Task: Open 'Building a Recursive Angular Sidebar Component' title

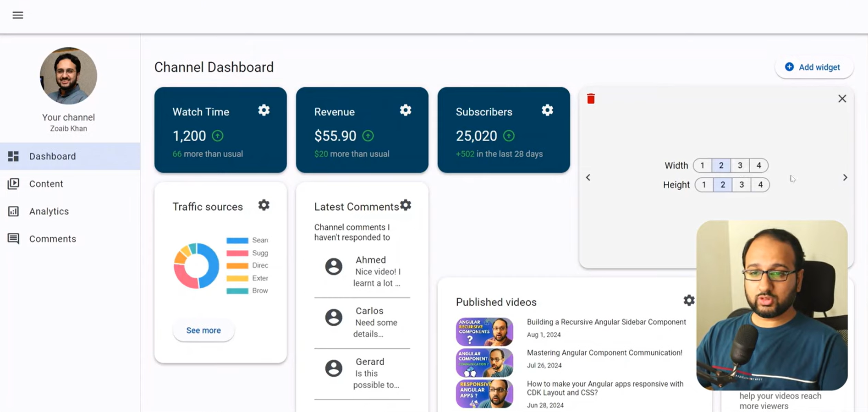Action: (606, 322)
